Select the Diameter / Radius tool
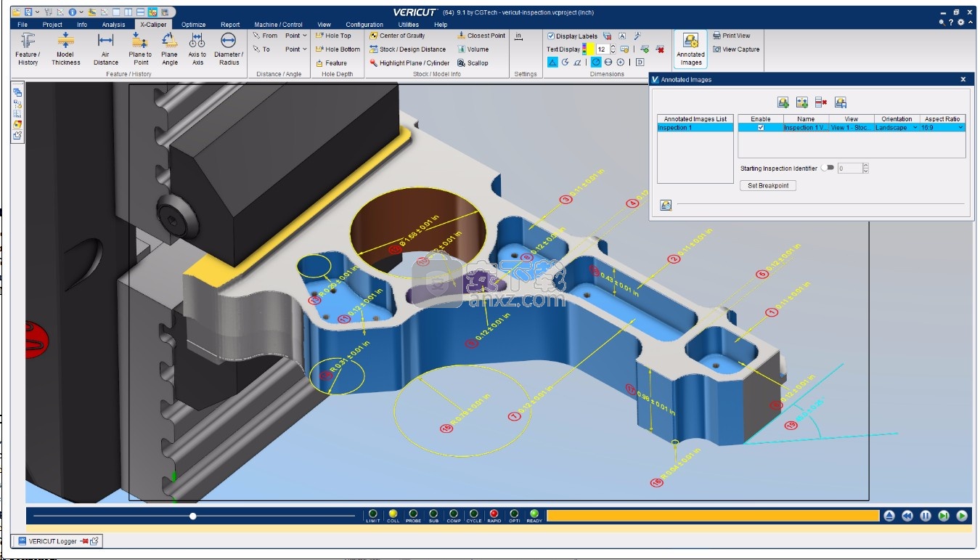 229,49
